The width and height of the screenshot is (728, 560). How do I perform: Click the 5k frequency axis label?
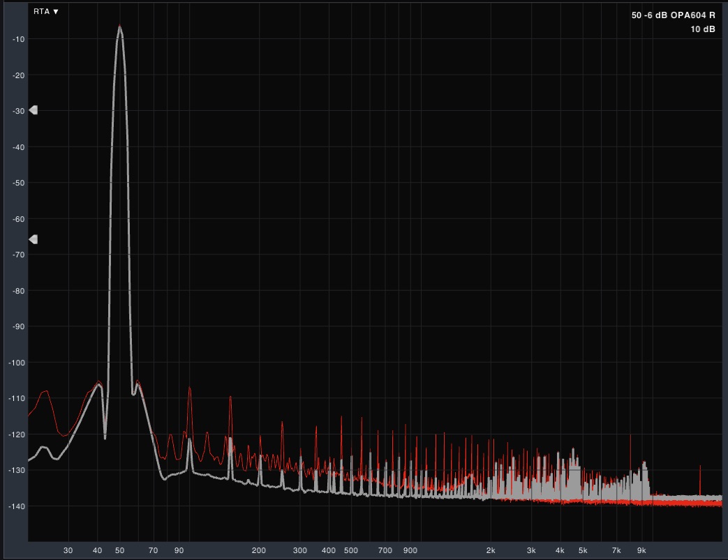[x=583, y=551]
